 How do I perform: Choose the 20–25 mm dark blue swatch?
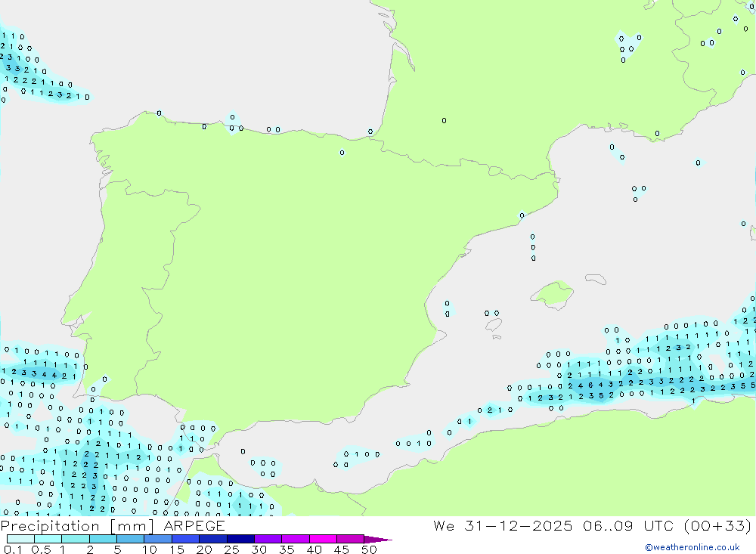pyautogui.click(x=213, y=539)
